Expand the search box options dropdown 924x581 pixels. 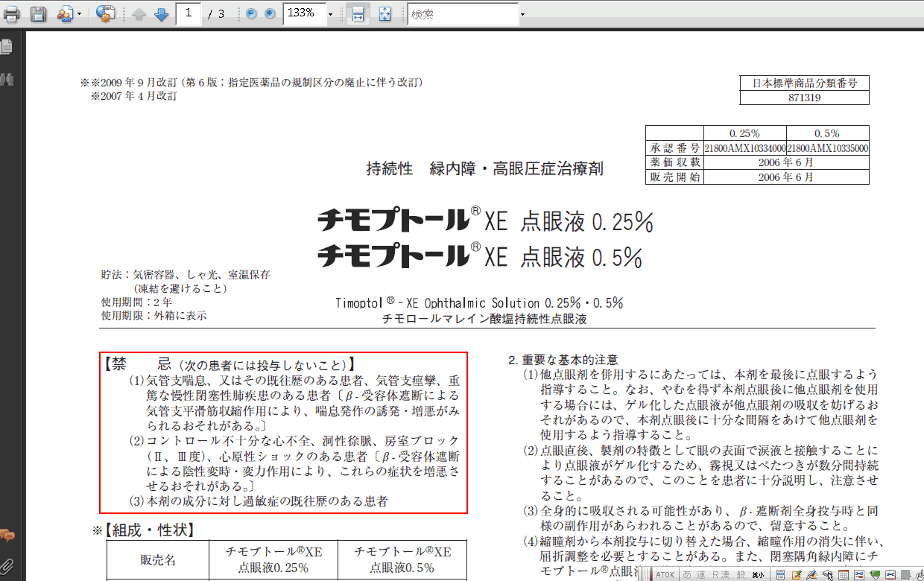(522, 14)
